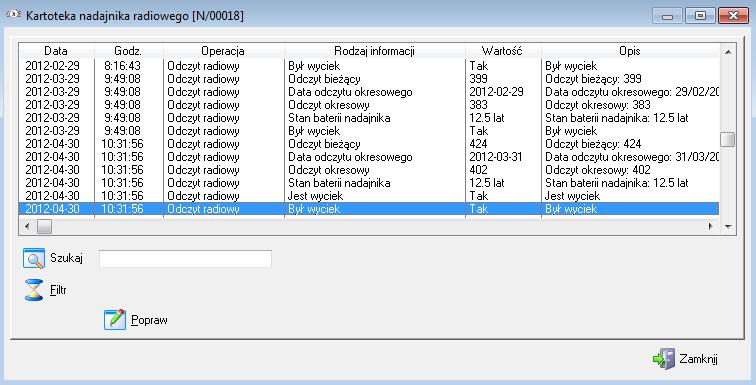Click value cell 2012-02-29
This screenshot has width=756, height=385.
tap(496, 92)
